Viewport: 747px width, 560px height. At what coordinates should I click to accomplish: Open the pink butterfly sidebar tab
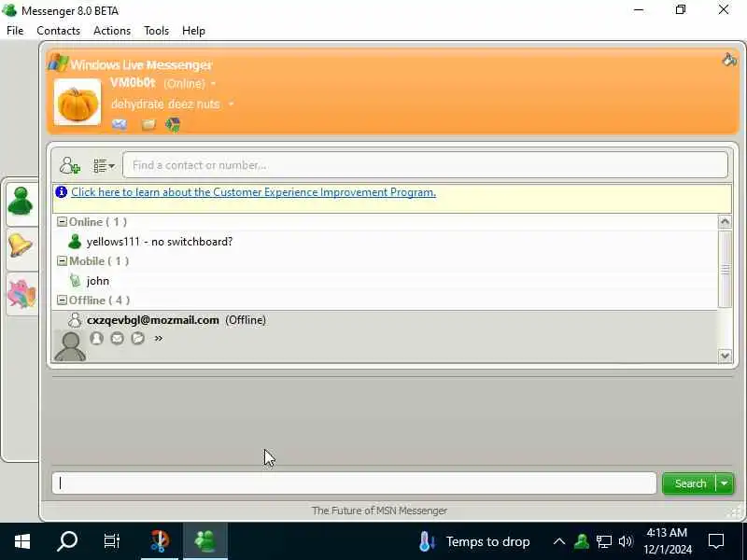(x=21, y=293)
